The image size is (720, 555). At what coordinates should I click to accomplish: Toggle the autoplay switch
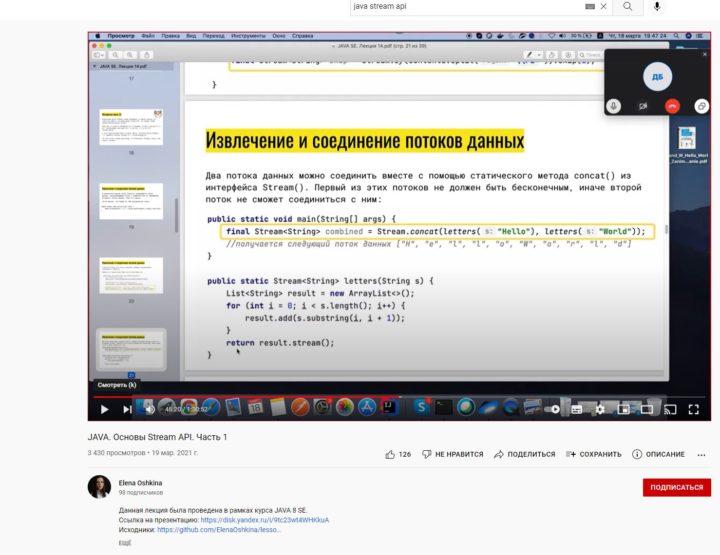[552, 409]
